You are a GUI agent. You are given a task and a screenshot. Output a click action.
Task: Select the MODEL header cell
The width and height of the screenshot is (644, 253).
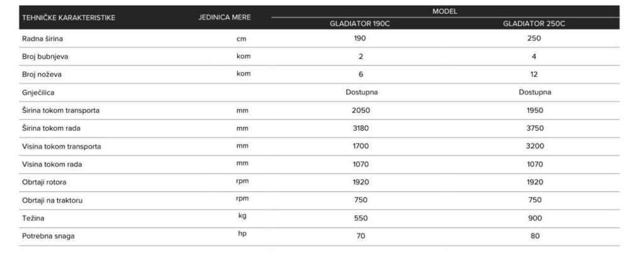click(445, 11)
